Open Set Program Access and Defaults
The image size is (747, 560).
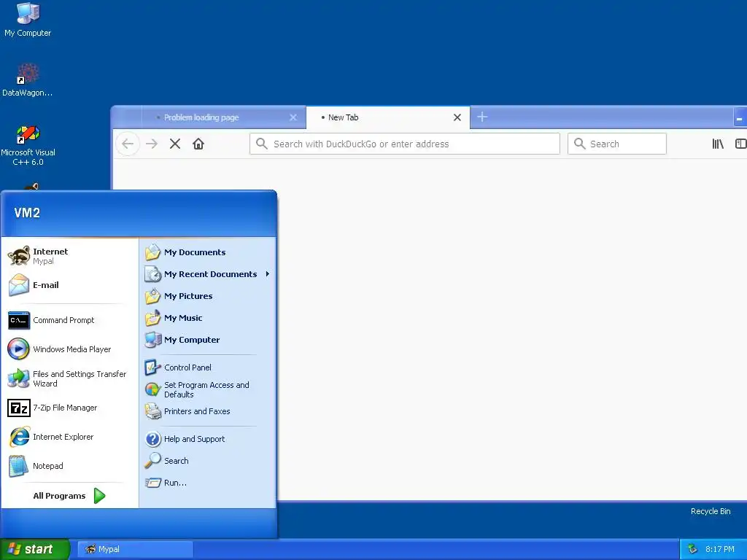coord(208,389)
